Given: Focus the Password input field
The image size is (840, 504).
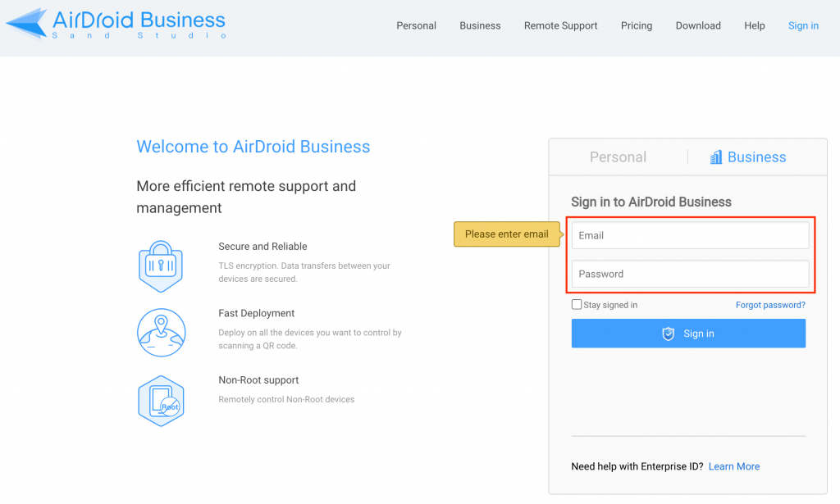Looking at the screenshot, I should (690, 274).
